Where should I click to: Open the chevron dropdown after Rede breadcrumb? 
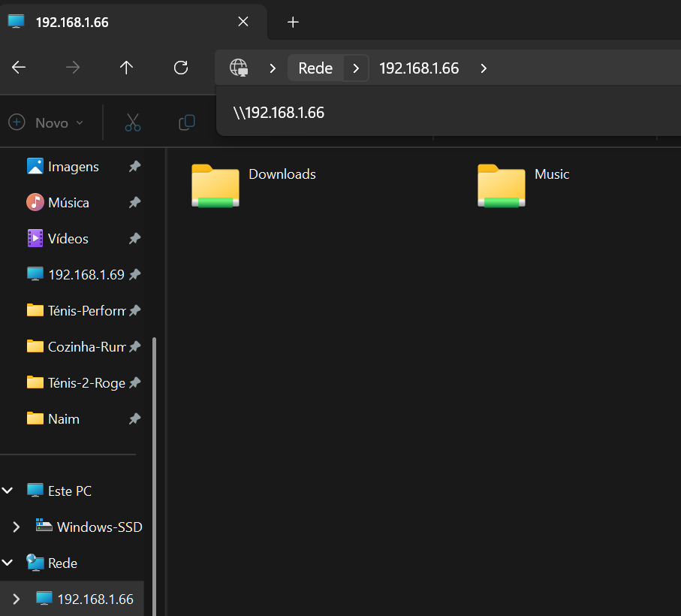point(356,68)
